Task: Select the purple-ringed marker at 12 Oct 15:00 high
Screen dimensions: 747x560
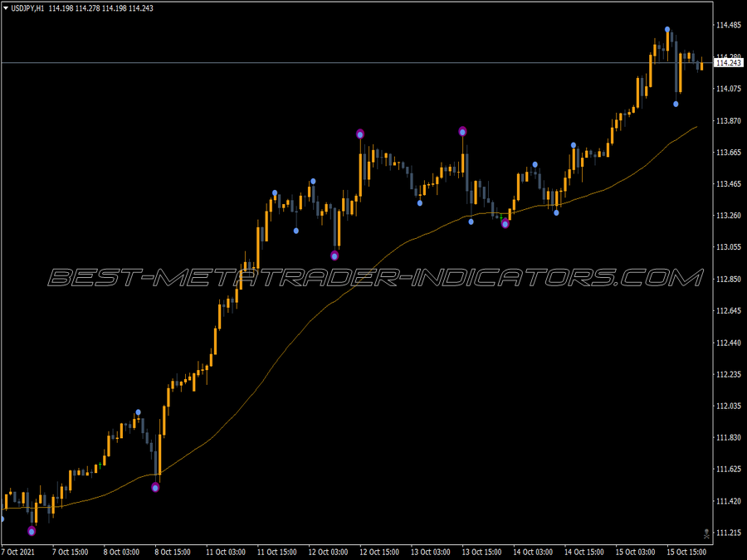Action: (x=360, y=134)
